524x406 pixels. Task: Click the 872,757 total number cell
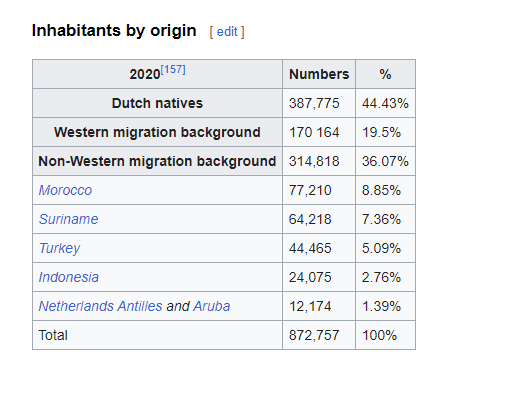(319, 335)
